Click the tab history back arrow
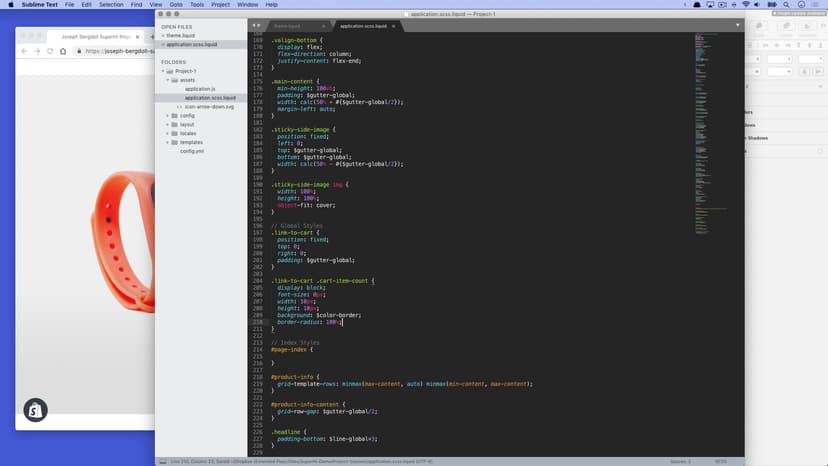The image size is (828, 466). pos(254,25)
